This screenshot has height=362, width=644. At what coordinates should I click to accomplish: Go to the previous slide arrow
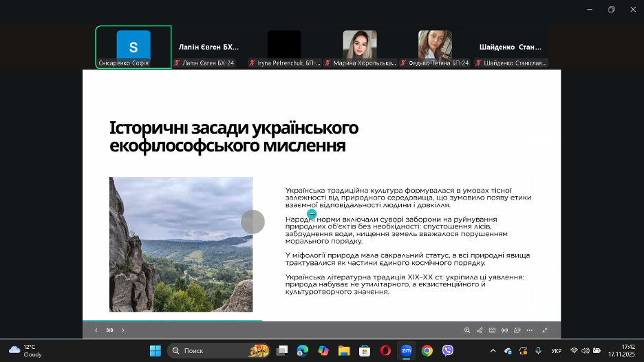(x=96, y=330)
